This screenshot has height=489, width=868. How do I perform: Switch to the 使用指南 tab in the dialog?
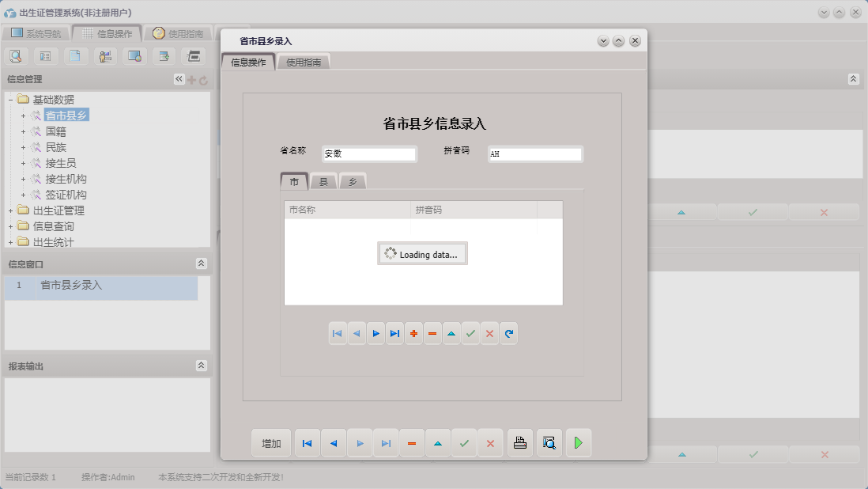tap(304, 61)
